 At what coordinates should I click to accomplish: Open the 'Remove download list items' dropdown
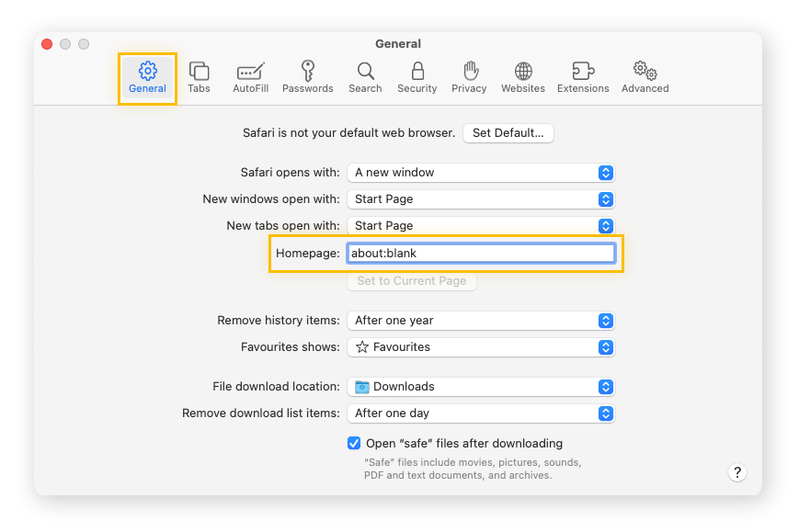point(481,413)
